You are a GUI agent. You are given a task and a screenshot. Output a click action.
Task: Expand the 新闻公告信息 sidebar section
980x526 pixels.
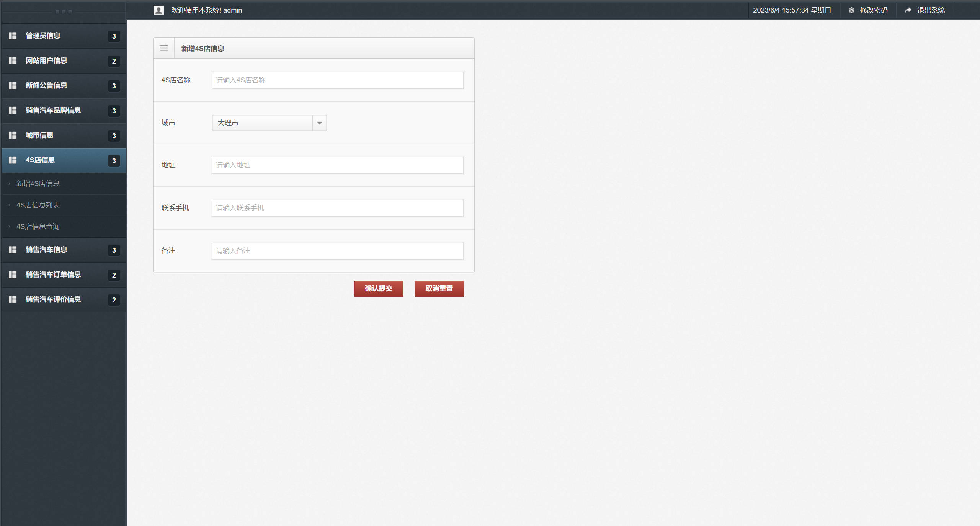(46, 85)
